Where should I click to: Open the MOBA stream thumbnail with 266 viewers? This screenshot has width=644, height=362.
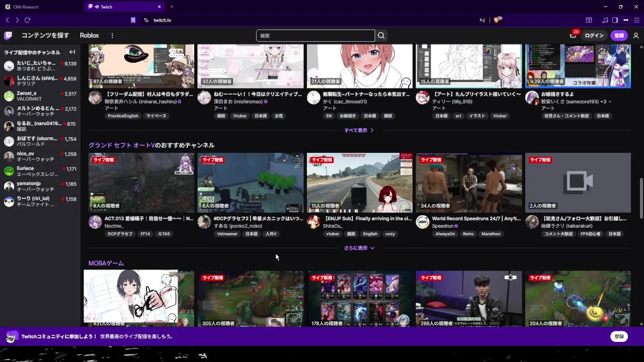469,299
